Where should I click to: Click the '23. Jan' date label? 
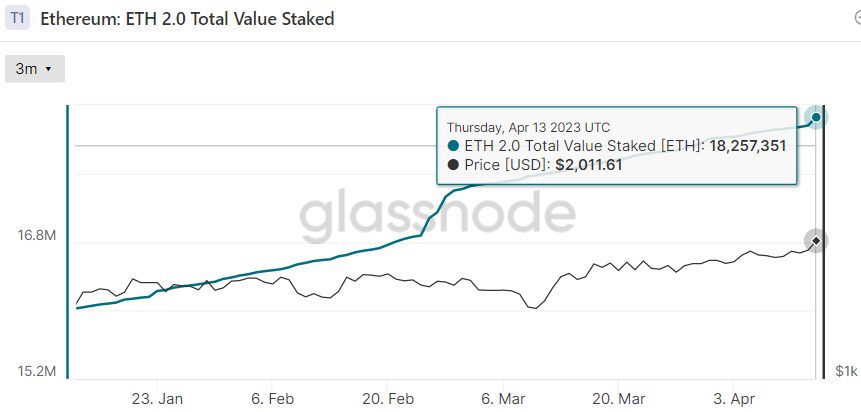[157, 398]
